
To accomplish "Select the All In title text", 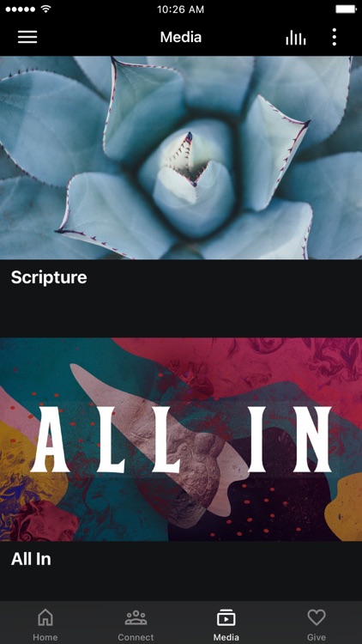I will (31, 559).
